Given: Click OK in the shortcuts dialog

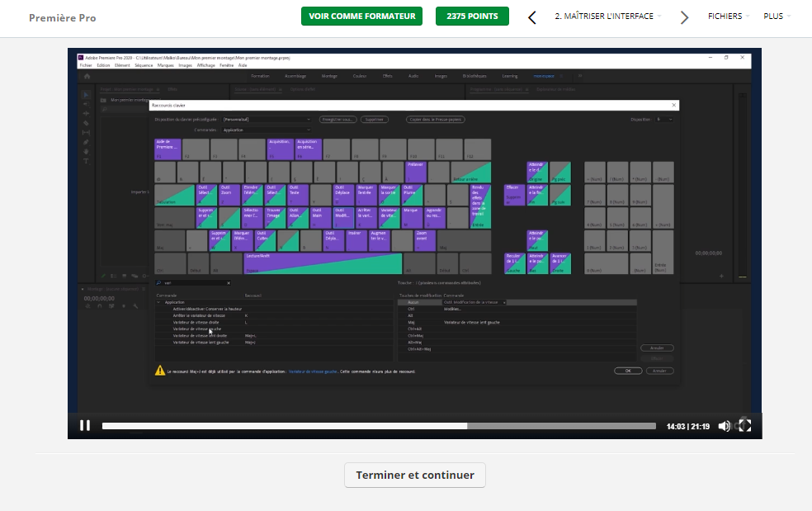Looking at the screenshot, I should [x=628, y=371].
